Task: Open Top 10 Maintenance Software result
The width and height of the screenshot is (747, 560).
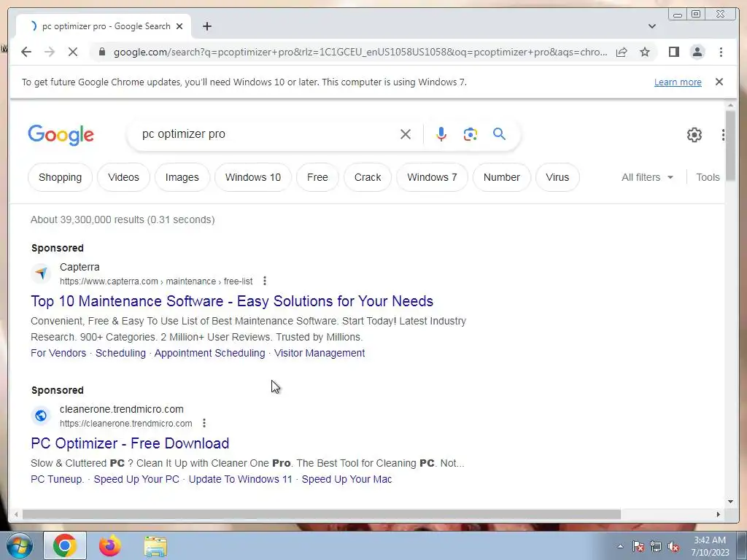Action: click(232, 301)
